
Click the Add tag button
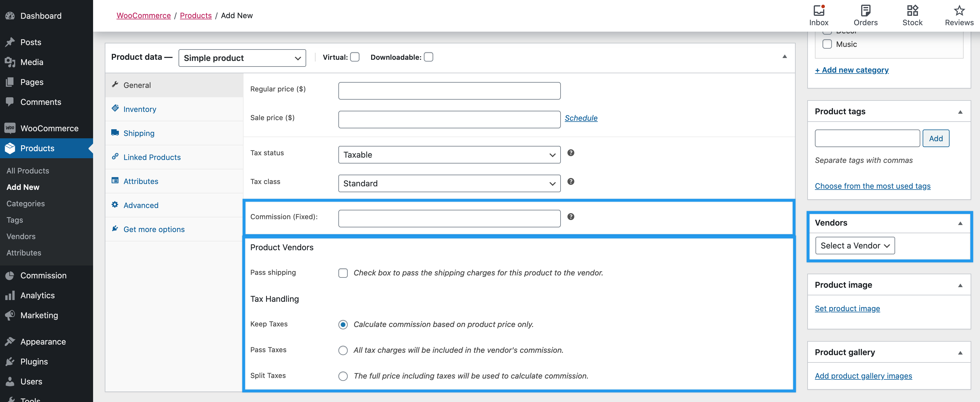pyautogui.click(x=935, y=139)
